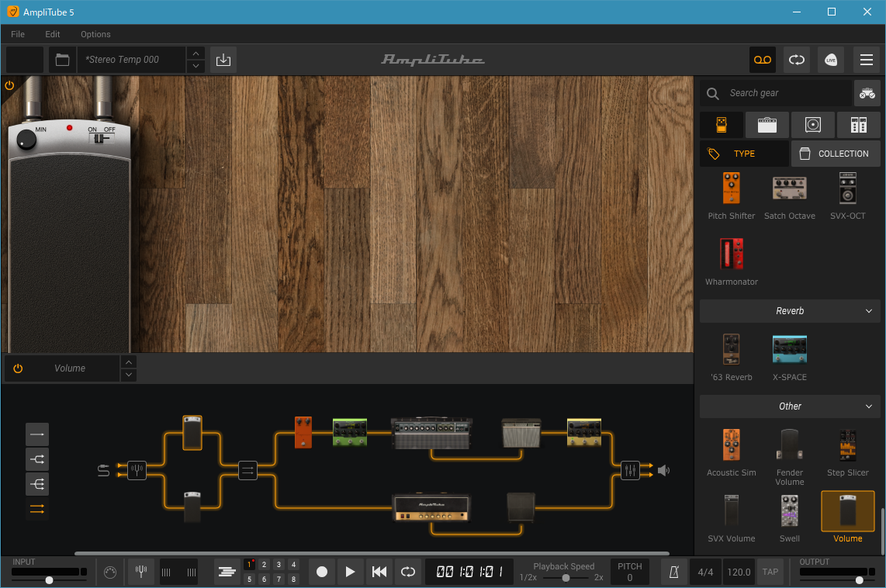
Task: Click the chain input tuner/DI block
Action: pyautogui.click(x=137, y=470)
